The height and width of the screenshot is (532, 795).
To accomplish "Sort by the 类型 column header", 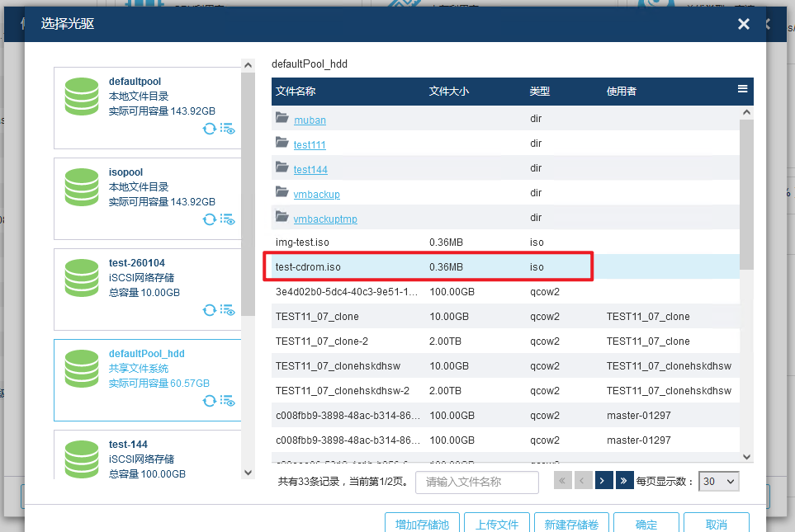I will point(539,92).
